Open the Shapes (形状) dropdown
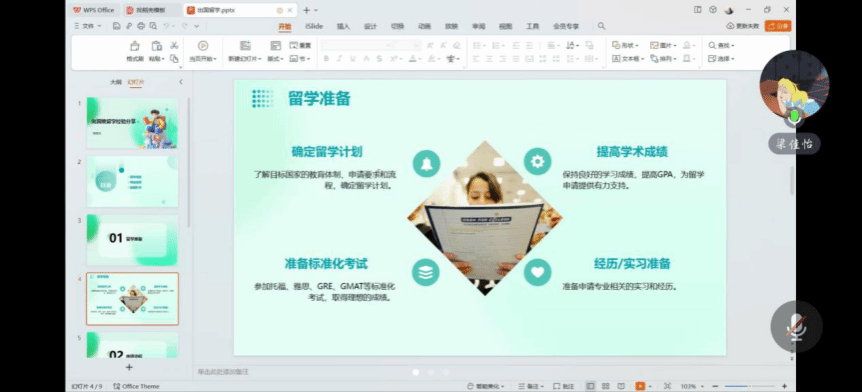The image size is (862, 392). [626, 46]
